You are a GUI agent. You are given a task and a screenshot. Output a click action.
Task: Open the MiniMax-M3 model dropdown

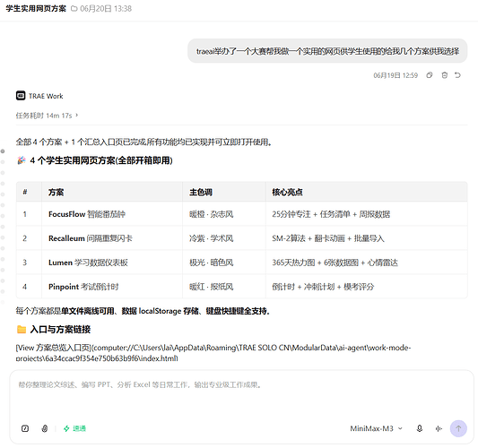376,428
